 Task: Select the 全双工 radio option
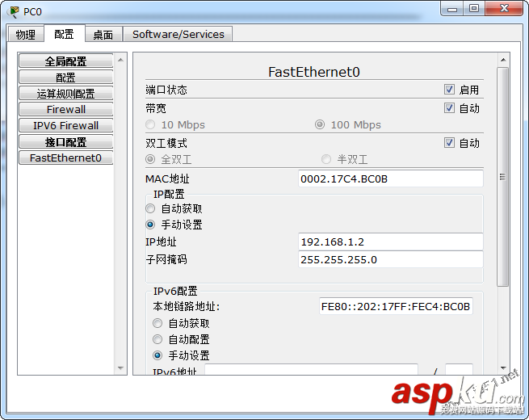[150, 159]
